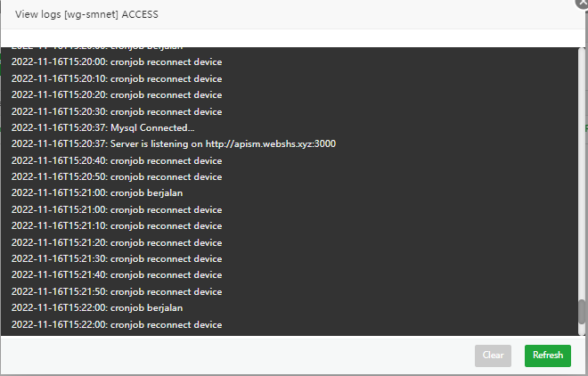Select the 15:22:00 'cronjob berjalan' entry
Screen dimensions: 588x376
pyautogui.click(x=97, y=307)
